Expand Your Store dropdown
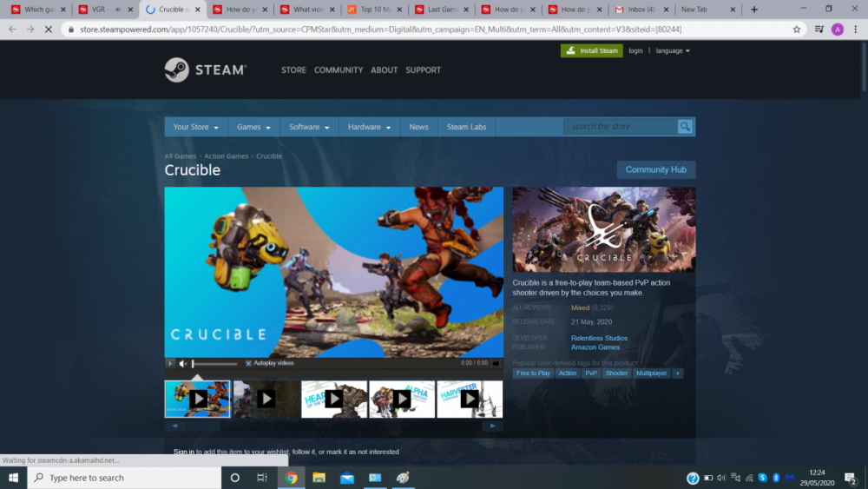The height and width of the screenshot is (489, 868). coord(196,127)
